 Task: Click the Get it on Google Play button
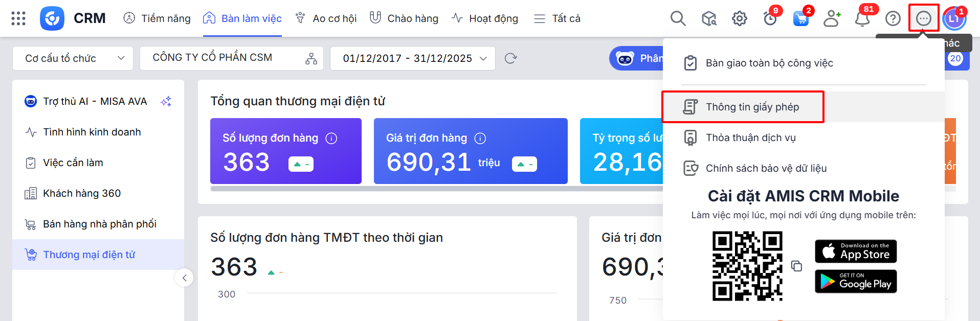[856, 281]
